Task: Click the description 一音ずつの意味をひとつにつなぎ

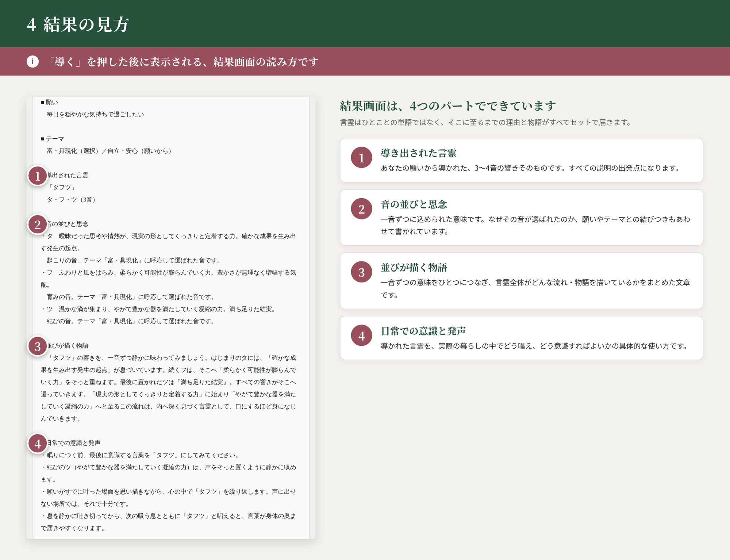Action: (x=535, y=288)
